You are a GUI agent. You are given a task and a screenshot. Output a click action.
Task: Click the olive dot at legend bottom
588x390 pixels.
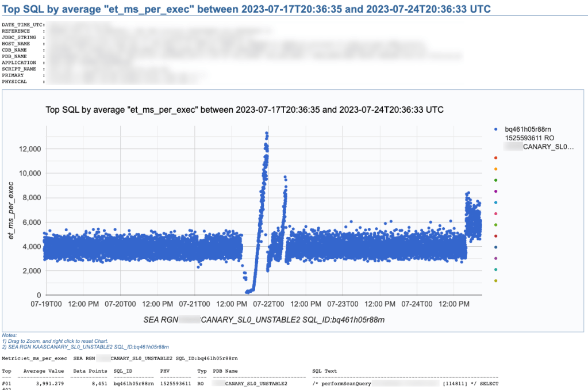pos(495,281)
